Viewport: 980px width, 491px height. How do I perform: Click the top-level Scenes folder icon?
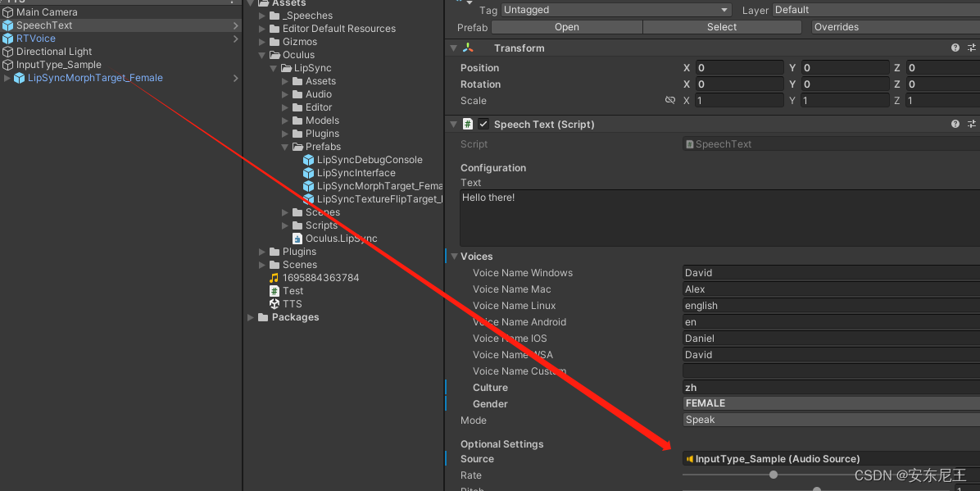(274, 265)
